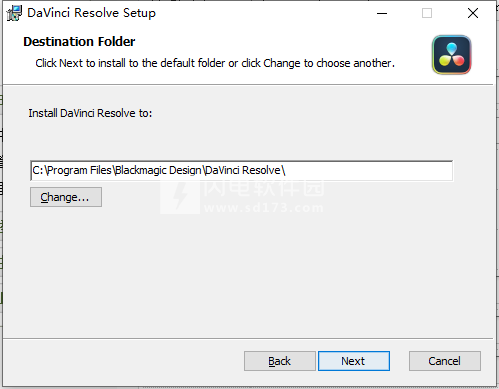Place cursor after 'DaVinci Resolve\' in the path
The image size is (499, 389).
coord(286,170)
